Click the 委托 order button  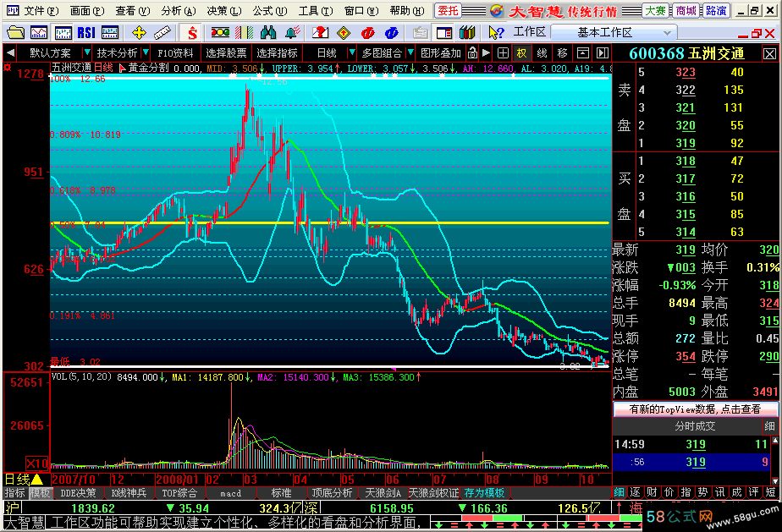click(448, 10)
